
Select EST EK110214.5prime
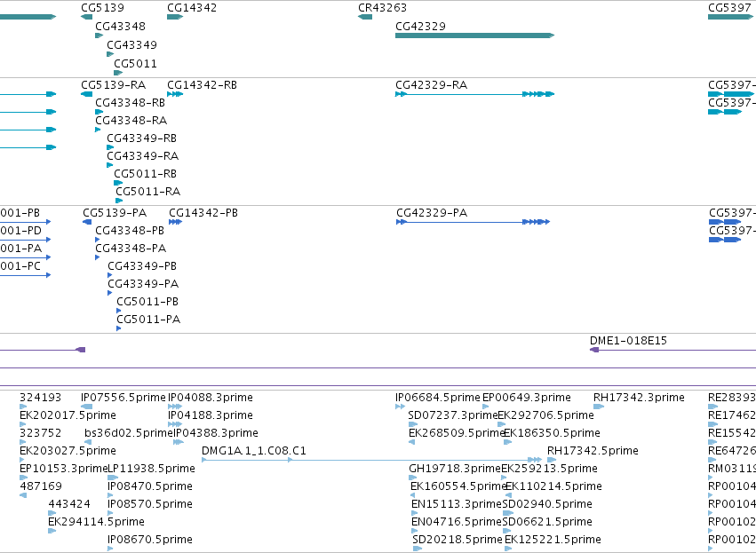553,486
